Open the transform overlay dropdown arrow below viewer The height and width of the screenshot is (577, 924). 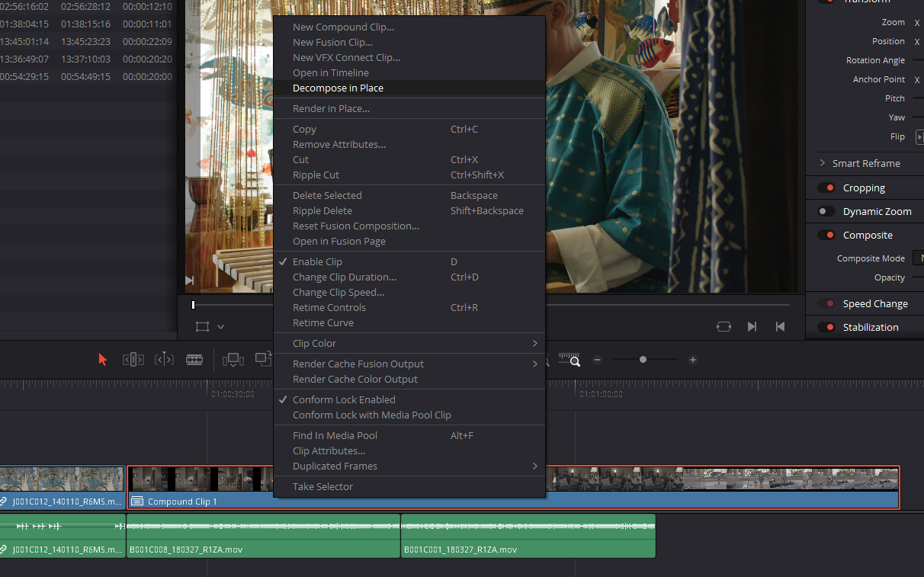(220, 327)
